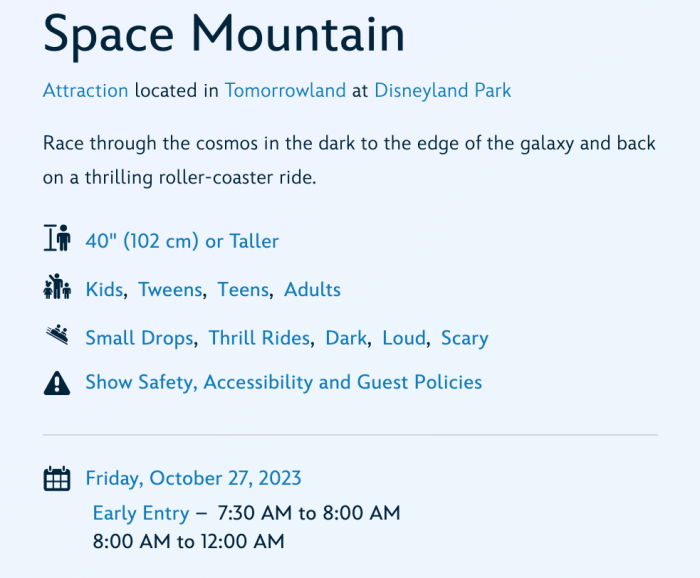Select the 40" (102 cm) or Taller link
The image size is (700, 578).
pyautogui.click(x=182, y=241)
